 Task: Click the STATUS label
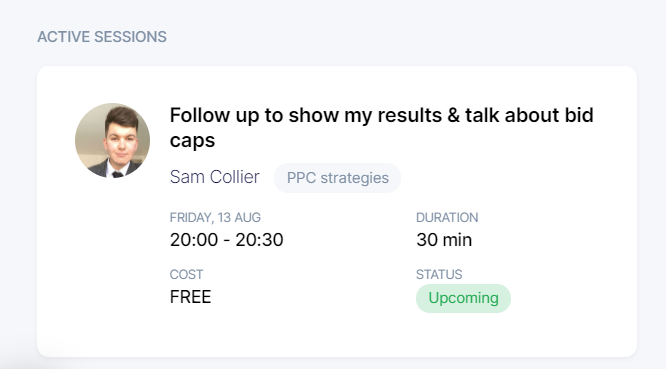tap(439, 274)
